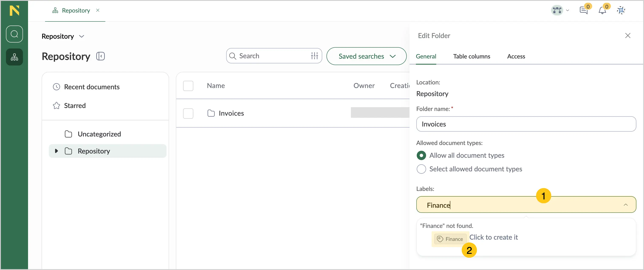
Task: Expand the Repository breadcrumb dropdown
Action: pyautogui.click(x=82, y=36)
